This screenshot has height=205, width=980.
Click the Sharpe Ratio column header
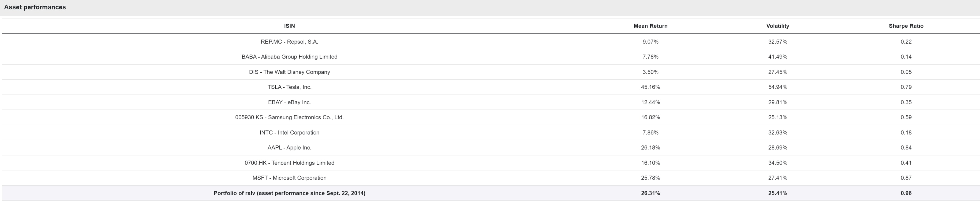coord(906,26)
